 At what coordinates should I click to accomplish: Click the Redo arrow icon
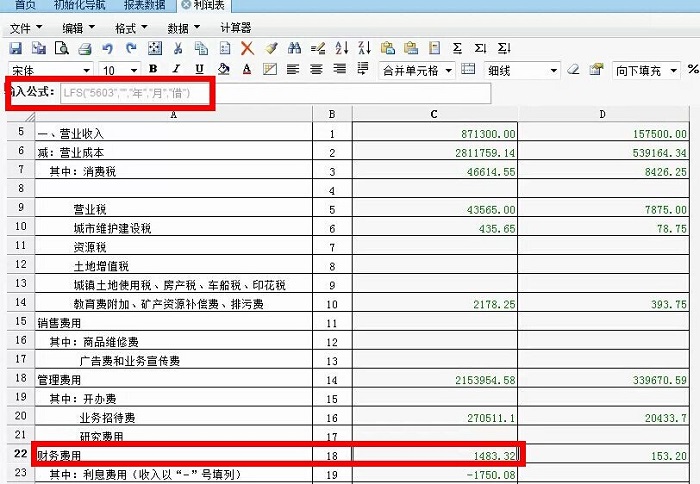coord(131,48)
